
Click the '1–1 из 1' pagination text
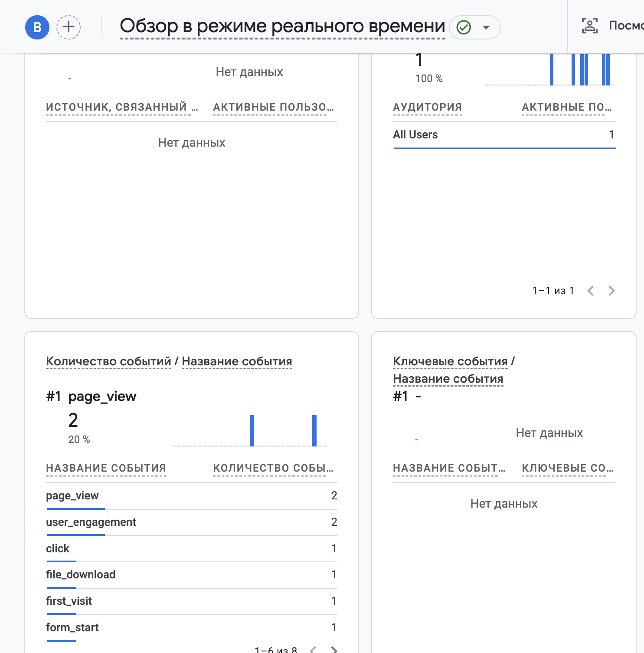[x=553, y=291]
